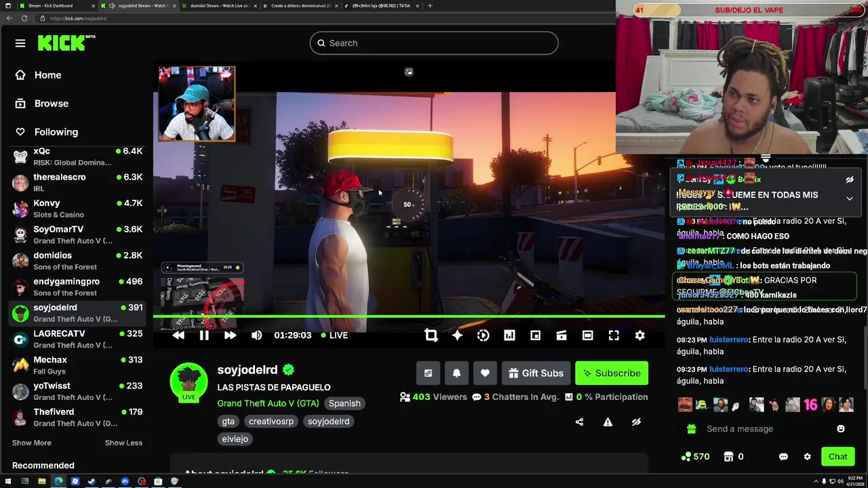The image size is (868, 488).
Task: Open Thefiverd channel in sidebar
Action: click(x=77, y=418)
